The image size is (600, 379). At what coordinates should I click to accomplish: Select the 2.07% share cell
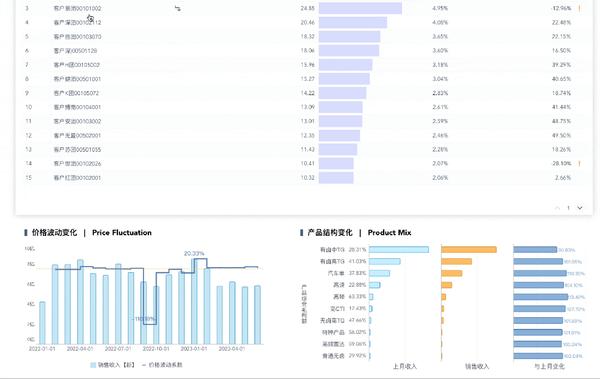440,163
